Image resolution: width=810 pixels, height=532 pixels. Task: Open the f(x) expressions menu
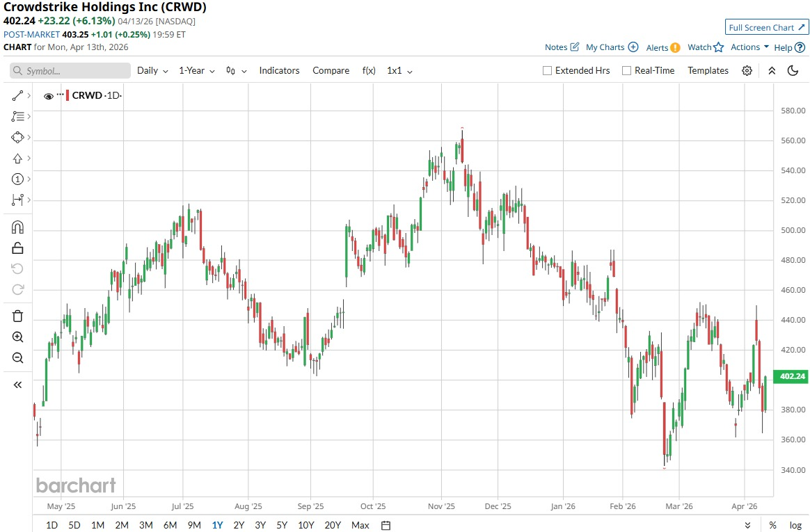(x=369, y=71)
